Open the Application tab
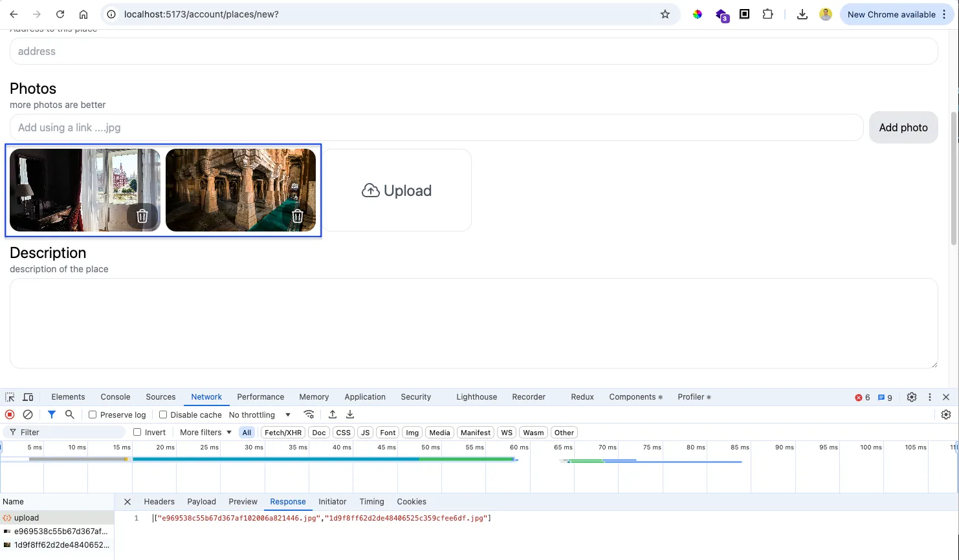 click(365, 397)
